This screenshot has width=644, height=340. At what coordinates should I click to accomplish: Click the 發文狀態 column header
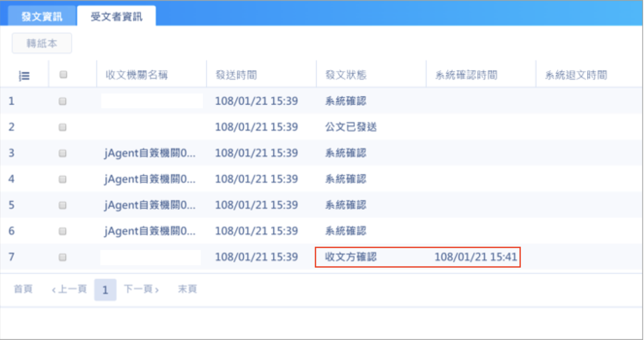click(x=346, y=75)
